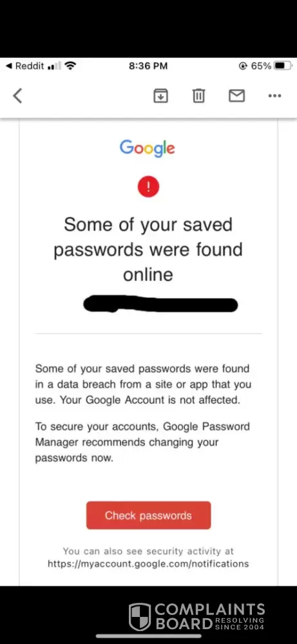The image size is (297, 644).
Task: Click the red exclamation alert icon
Action: tap(148, 187)
